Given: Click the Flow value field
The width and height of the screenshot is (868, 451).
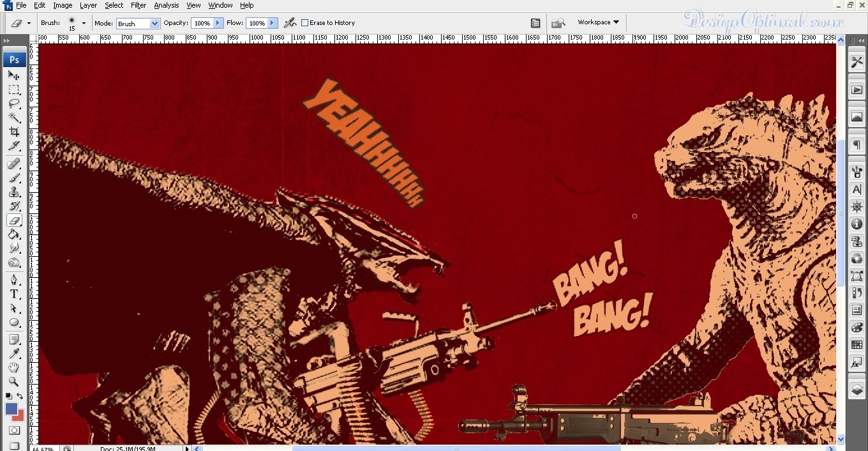Looking at the screenshot, I should click(x=257, y=23).
